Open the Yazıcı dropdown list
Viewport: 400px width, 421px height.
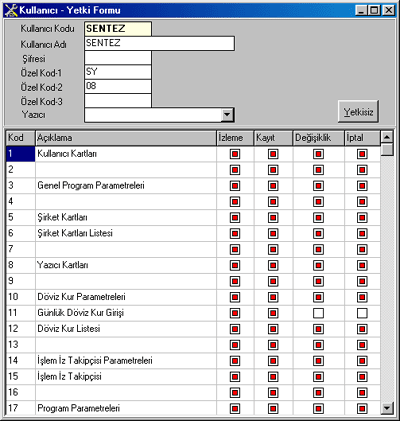(x=227, y=115)
